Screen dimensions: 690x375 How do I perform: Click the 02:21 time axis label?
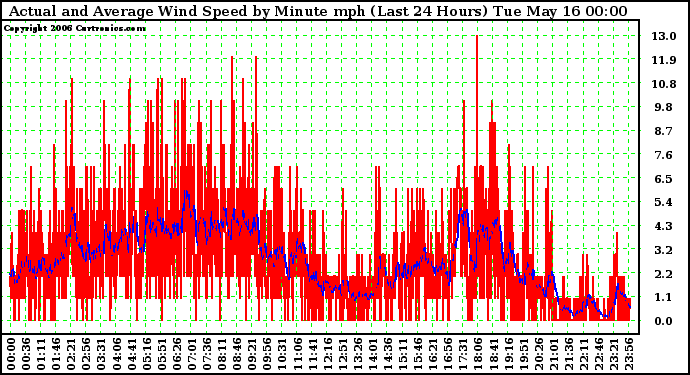pos(71,354)
